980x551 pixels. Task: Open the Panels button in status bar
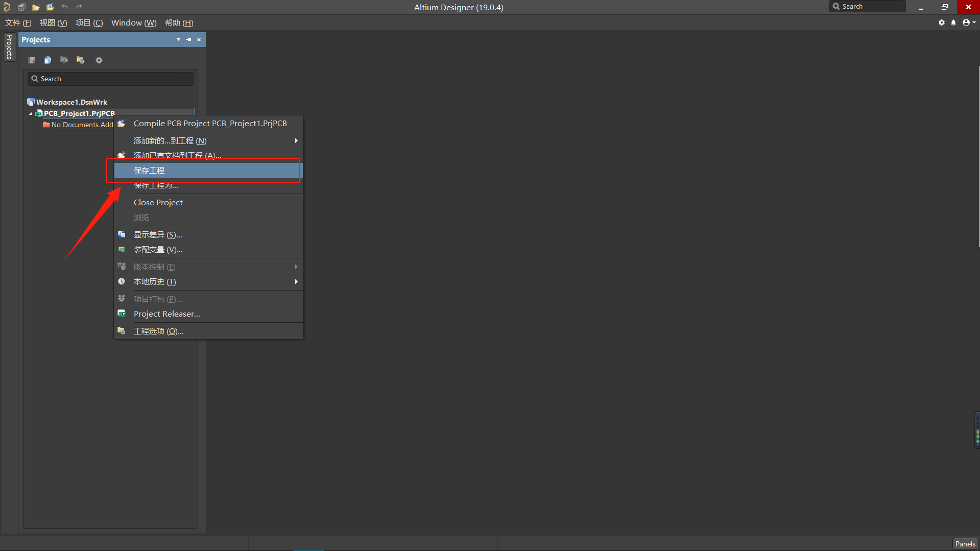point(965,544)
